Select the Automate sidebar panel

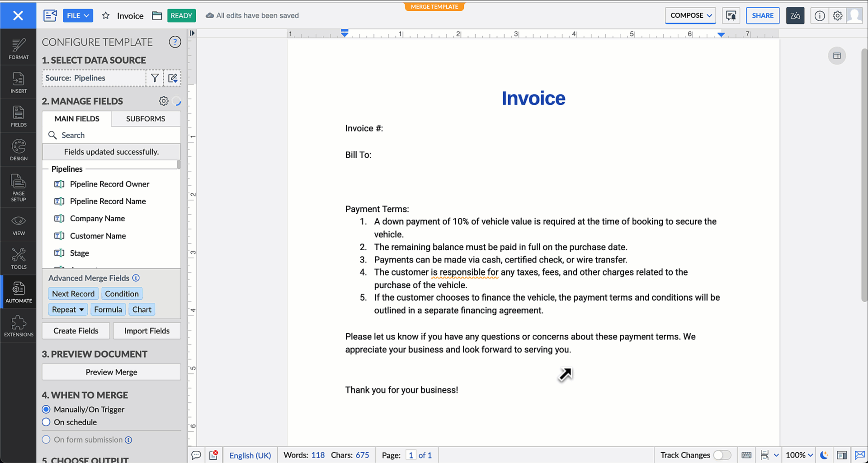(x=19, y=292)
